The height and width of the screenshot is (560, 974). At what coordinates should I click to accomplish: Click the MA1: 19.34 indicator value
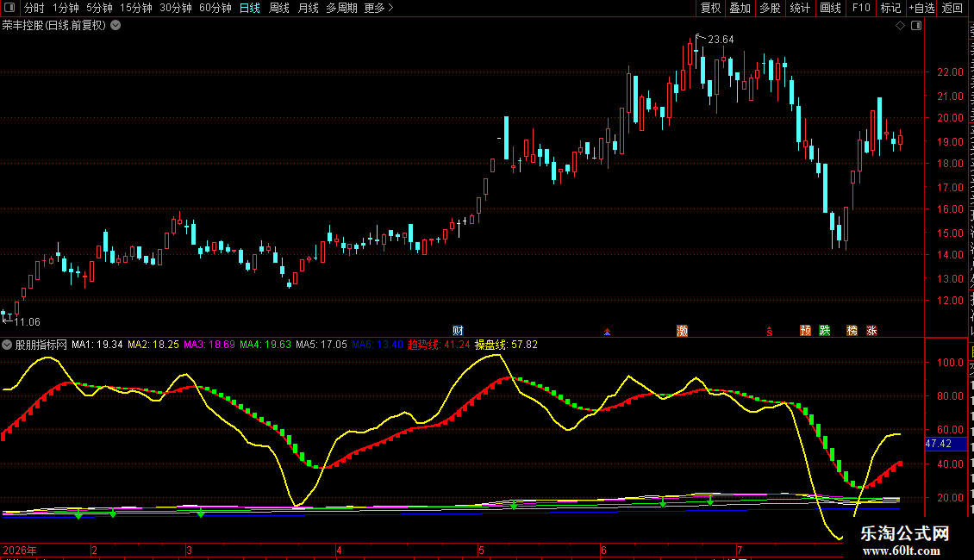click(x=97, y=345)
